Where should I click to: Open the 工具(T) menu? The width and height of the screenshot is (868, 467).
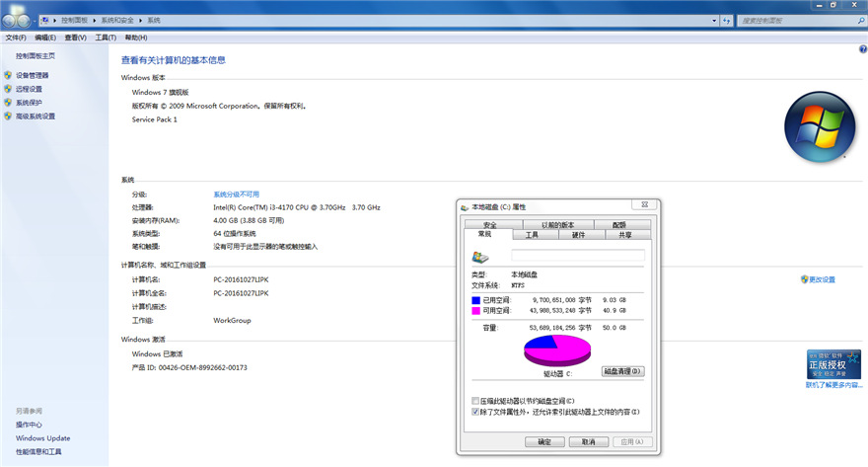pos(106,38)
